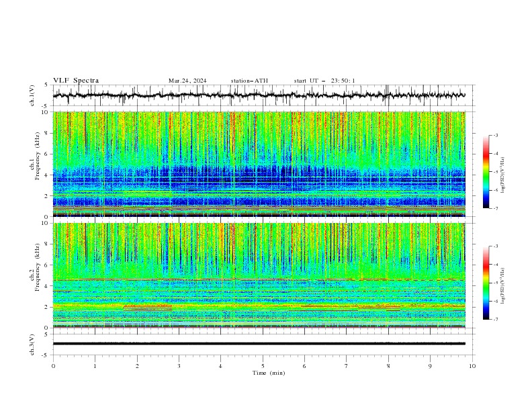532x411 pixels.
Task: Click the ch.2 spectrogram panel
Action: pos(259,275)
